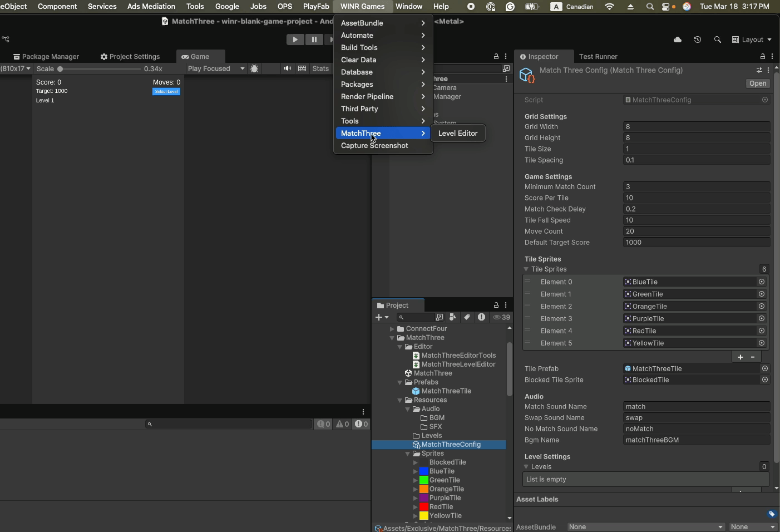Click search by type icon in Project
This screenshot has height=532, width=780.
point(453,317)
